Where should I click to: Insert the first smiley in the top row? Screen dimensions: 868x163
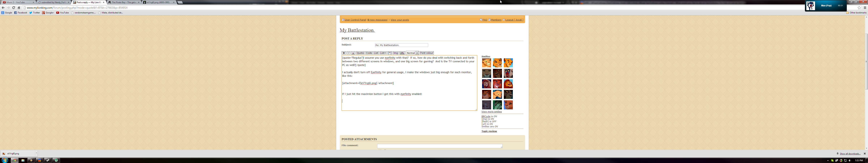click(486, 63)
